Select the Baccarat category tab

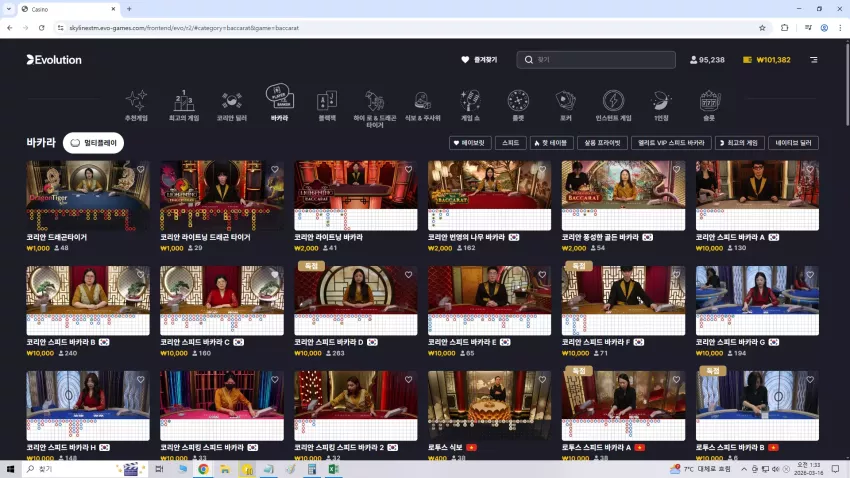[279, 102]
